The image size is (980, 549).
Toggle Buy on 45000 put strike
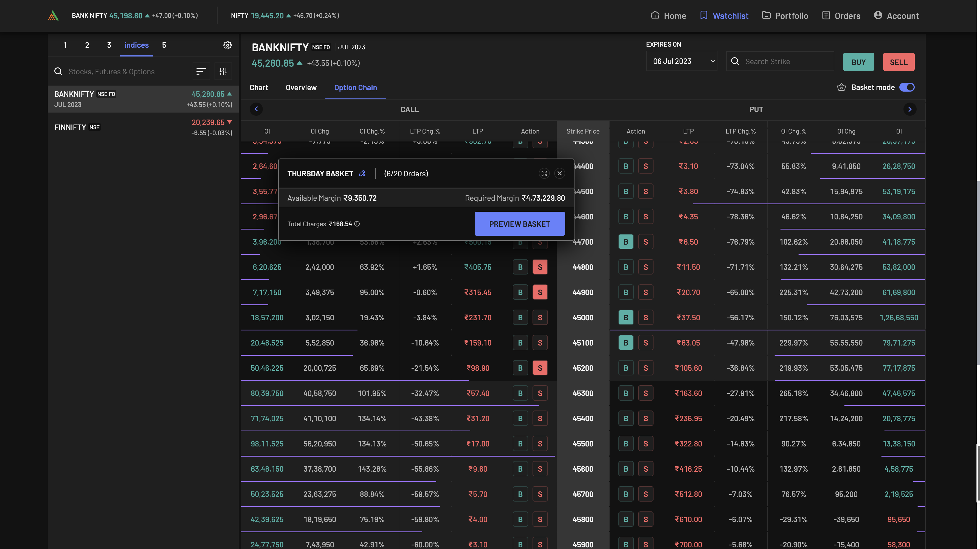coord(626,318)
